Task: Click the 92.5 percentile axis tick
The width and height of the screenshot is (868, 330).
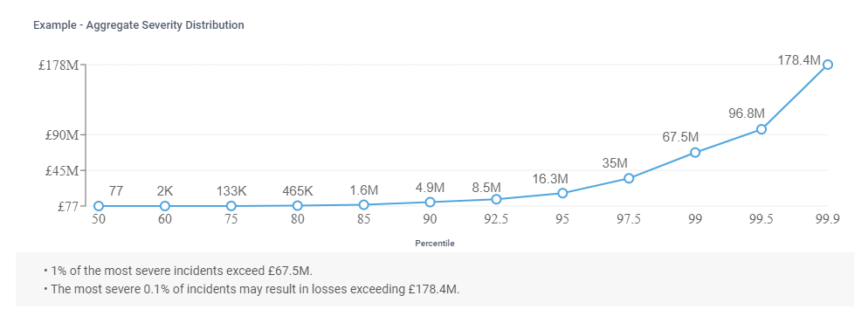Action: (496, 219)
